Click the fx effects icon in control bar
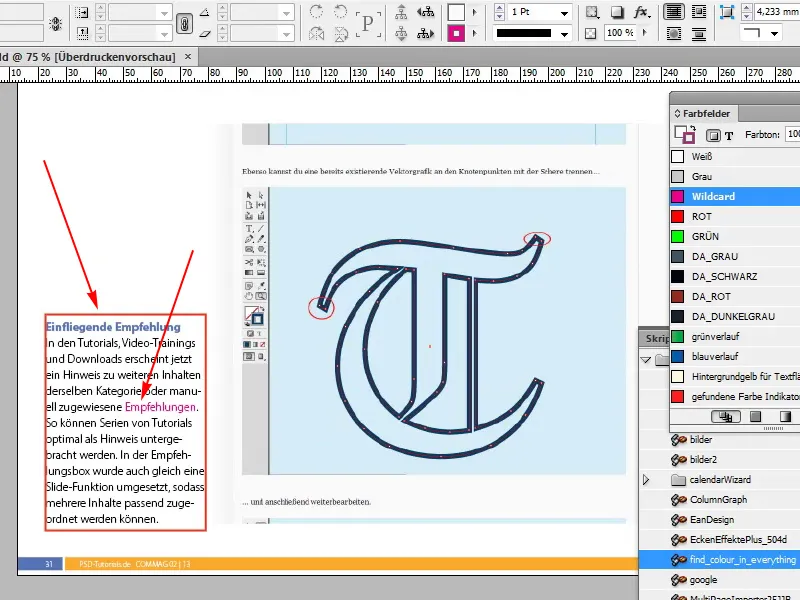The height and width of the screenshot is (600, 800). click(643, 13)
